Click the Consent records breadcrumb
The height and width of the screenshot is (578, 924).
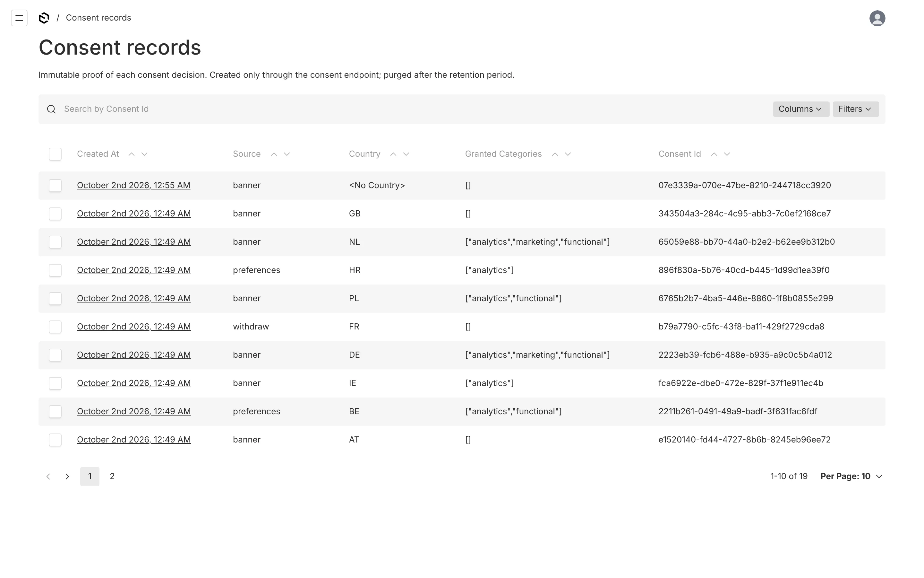pyautogui.click(x=98, y=18)
